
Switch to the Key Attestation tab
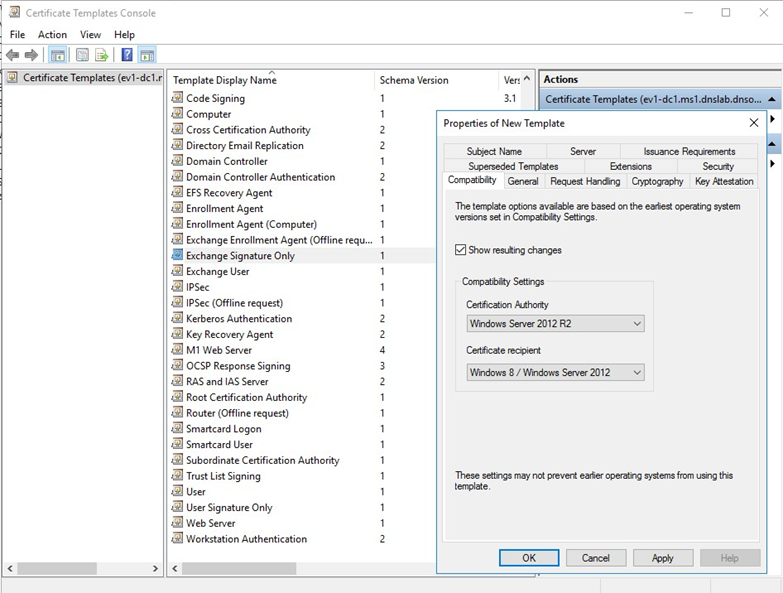click(724, 182)
